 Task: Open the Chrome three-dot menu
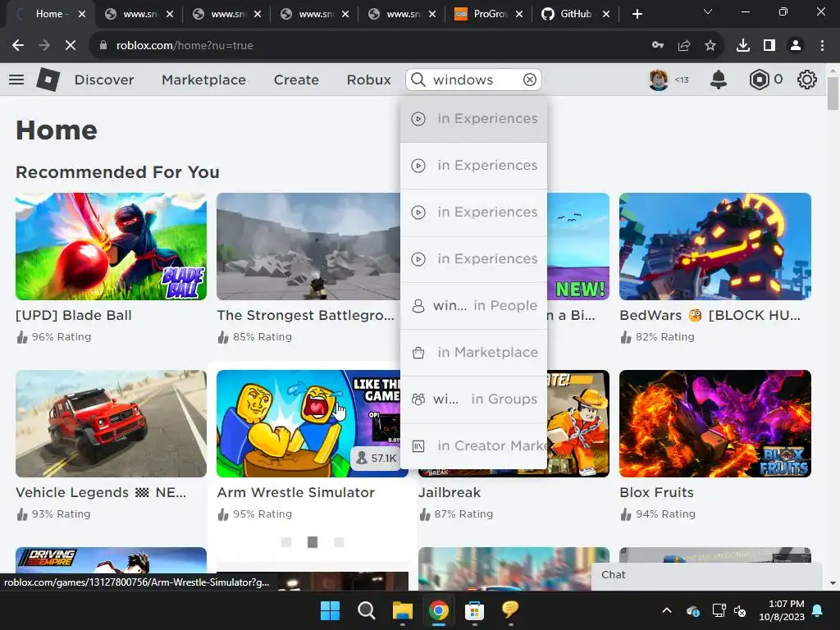[x=822, y=46]
